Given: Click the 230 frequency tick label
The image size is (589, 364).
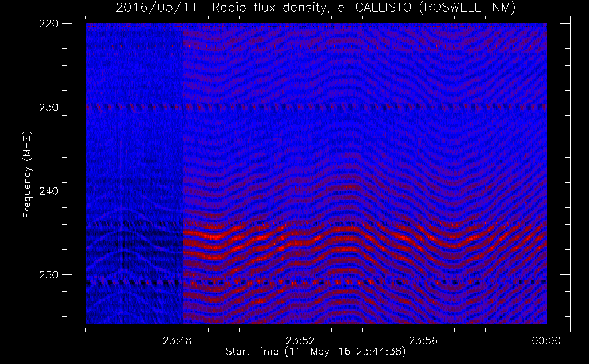Looking at the screenshot, I should pyautogui.click(x=48, y=107).
